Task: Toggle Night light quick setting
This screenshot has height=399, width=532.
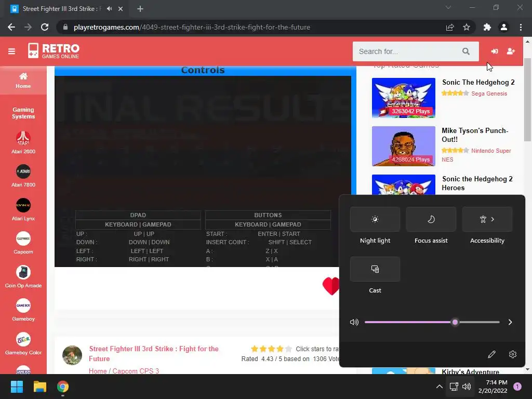Action: pyautogui.click(x=375, y=219)
